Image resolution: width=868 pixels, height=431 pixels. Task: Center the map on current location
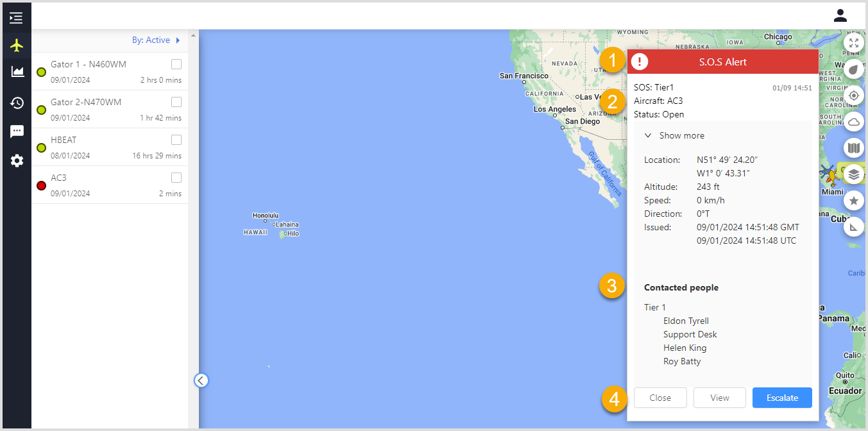coord(854,95)
